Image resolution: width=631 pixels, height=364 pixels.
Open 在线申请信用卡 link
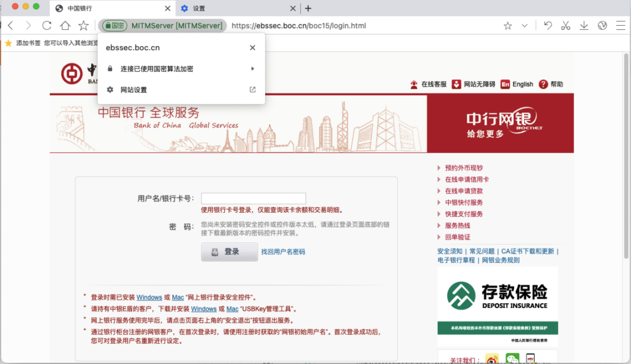[467, 179]
